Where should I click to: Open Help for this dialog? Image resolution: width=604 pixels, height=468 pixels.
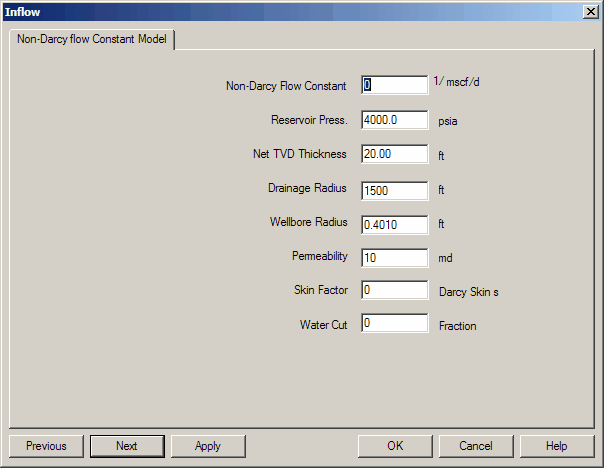557,446
